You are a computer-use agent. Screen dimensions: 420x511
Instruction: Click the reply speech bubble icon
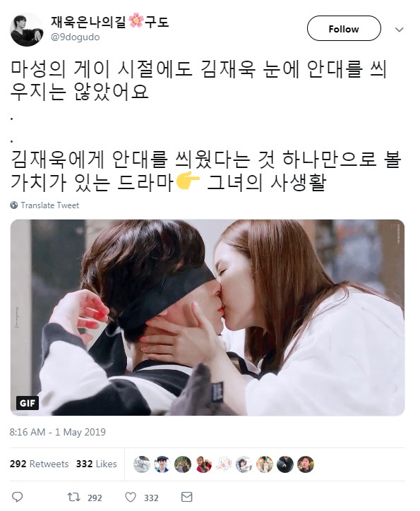17,497
